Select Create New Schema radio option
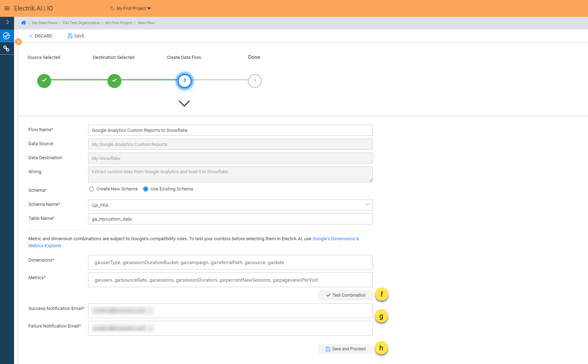The width and height of the screenshot is (588, 364). pyautogui.click(x=92, y=189)
